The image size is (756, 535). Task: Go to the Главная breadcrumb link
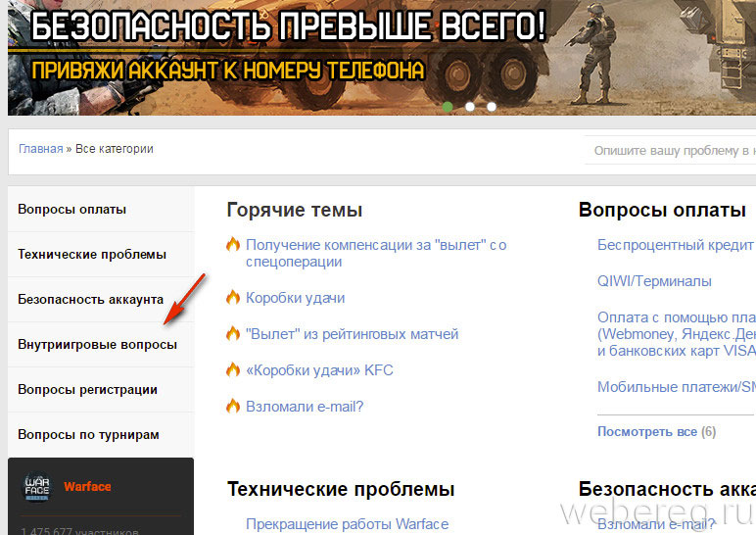click(40, 149)
